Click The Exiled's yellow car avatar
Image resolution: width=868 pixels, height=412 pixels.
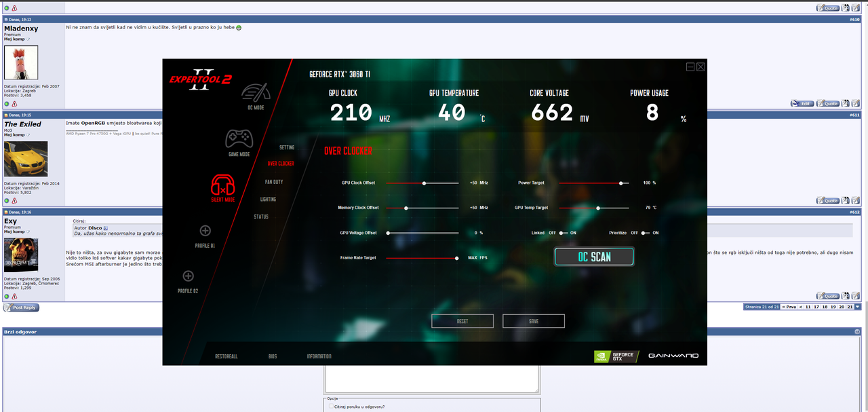pos(26,159)
